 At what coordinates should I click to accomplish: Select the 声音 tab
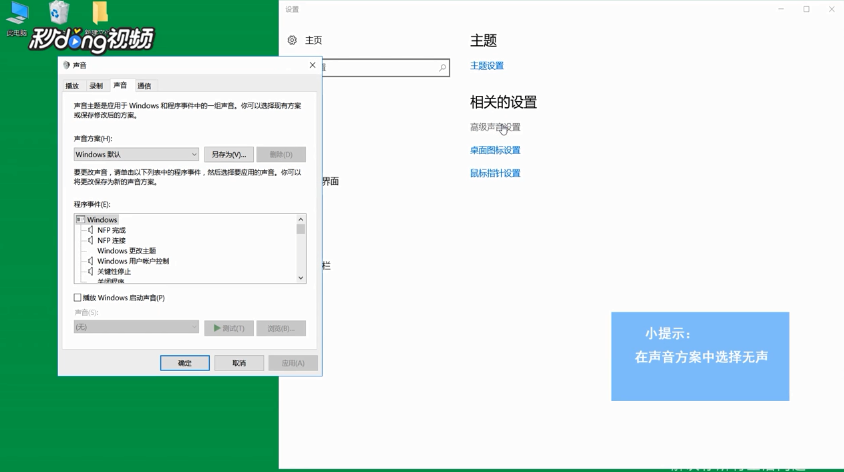click(x=120, y=86)
